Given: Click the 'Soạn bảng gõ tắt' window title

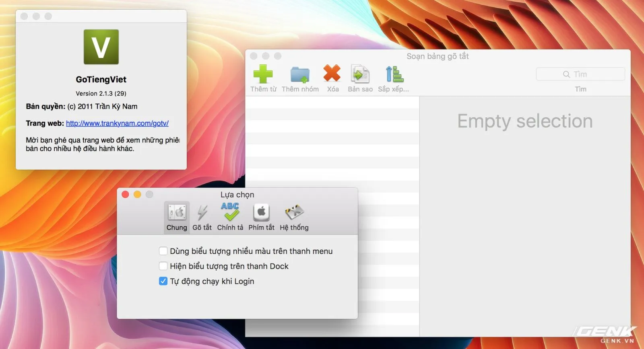Looking at the screenshot, I should [x=438, y=56].
